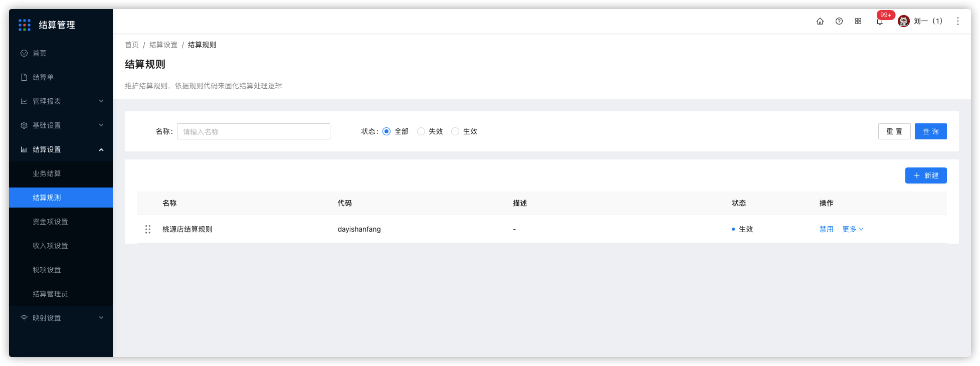
Task: Click the 管理报表 chart icon
Action: coord(24,101)
